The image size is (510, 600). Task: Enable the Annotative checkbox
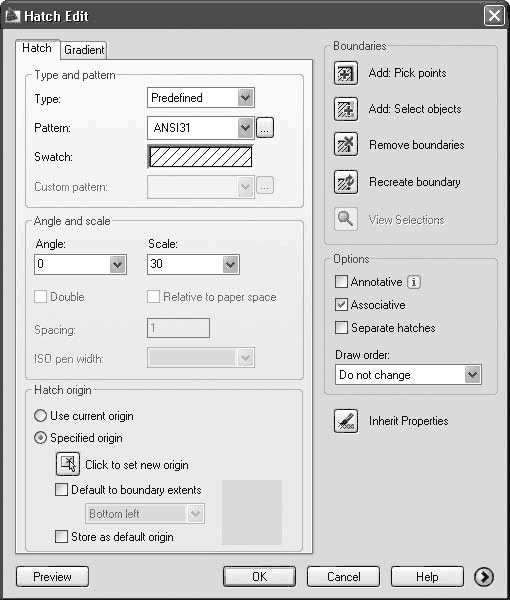pyautogui.click(x=341, y=282)
